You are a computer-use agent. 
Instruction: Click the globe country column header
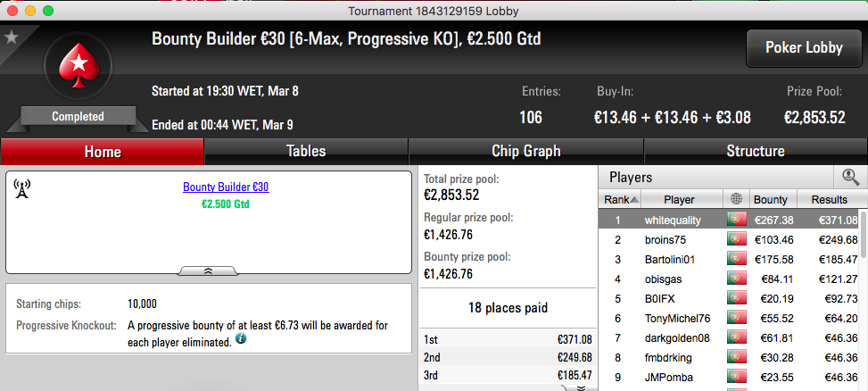[x=736, y=199]
